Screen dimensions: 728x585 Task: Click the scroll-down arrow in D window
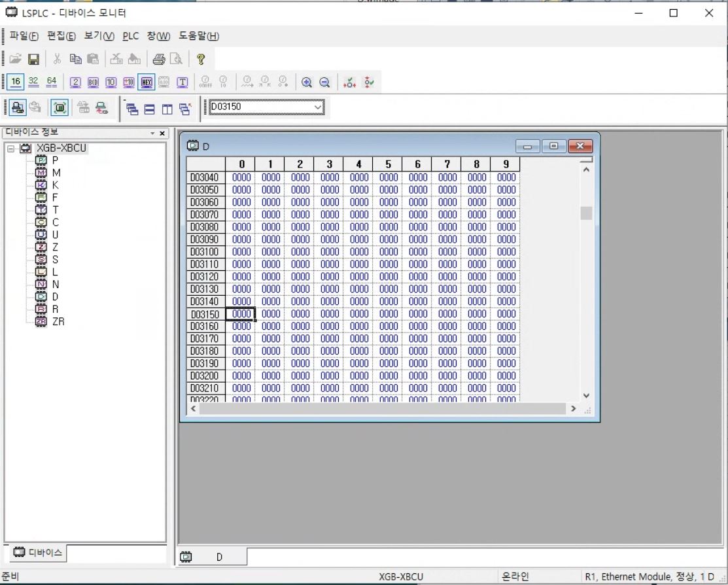tap(586, 396)
